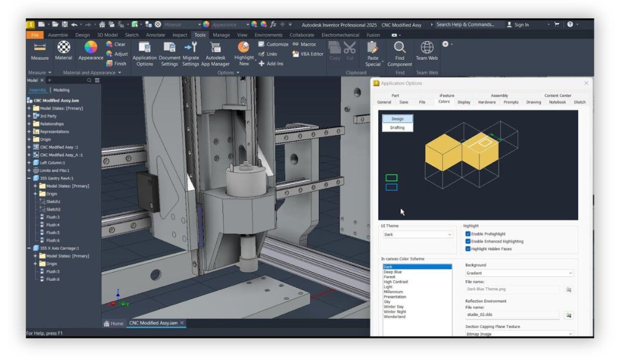Collapse the 355 X Axis Carriage:1 node
Viewport: 624px width, 364px height.
pyautogui.click(x=29, y=248)
